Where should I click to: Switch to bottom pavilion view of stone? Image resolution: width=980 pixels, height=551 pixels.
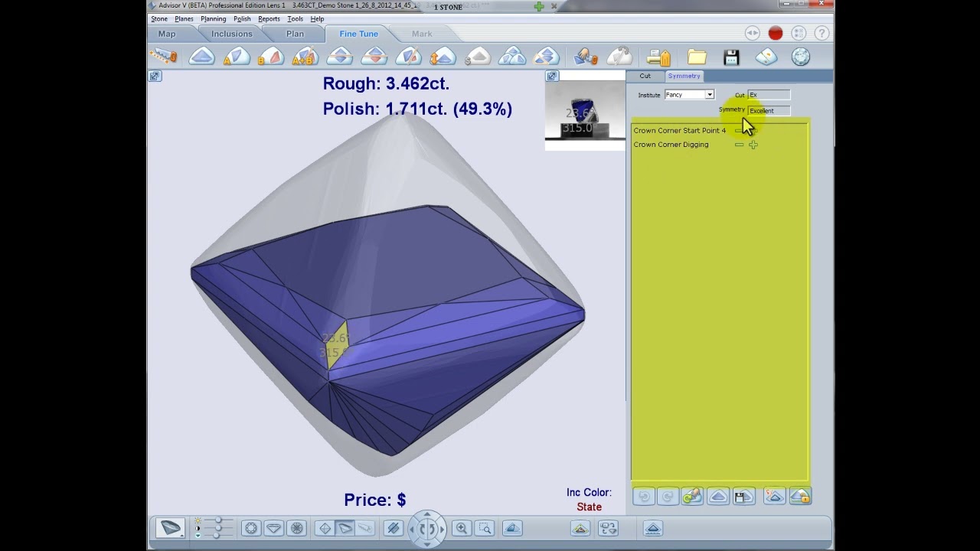pyautogui.click(x=297, y=528)
